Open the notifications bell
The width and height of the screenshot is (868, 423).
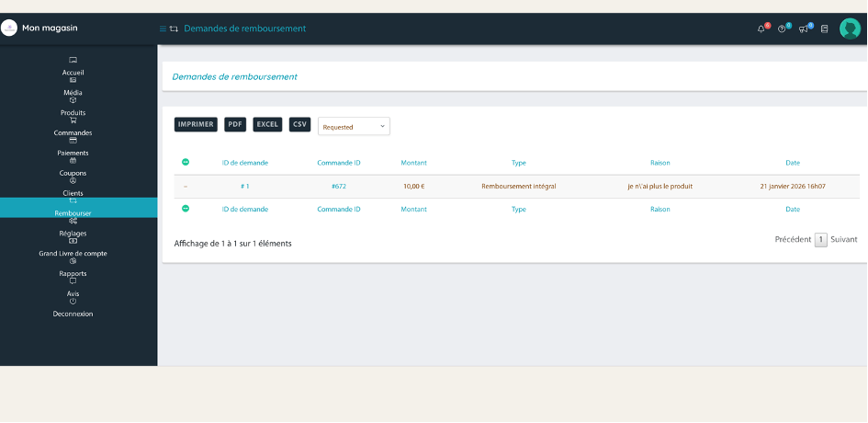tap(761, 29)
